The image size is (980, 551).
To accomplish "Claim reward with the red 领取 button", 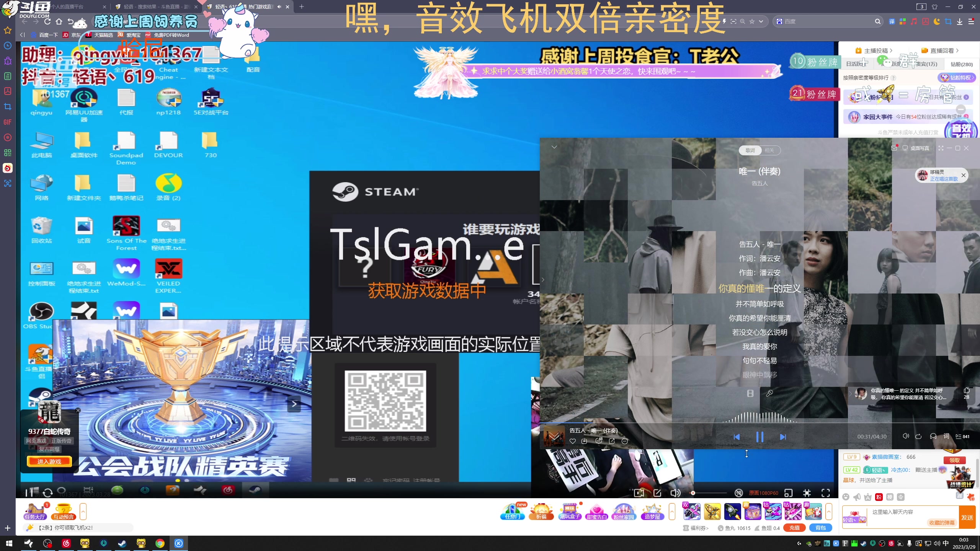I will point(955,460).
